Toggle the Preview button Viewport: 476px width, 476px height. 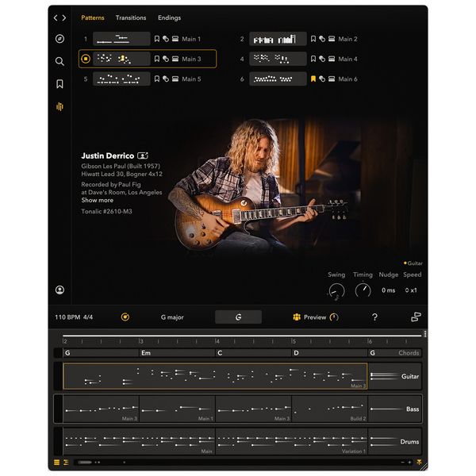pos(315,317)
